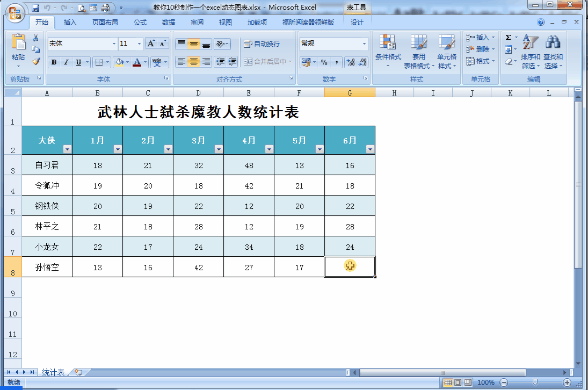
Task: Toggle bold formatting with the B icon
Action: click(54, 62)
